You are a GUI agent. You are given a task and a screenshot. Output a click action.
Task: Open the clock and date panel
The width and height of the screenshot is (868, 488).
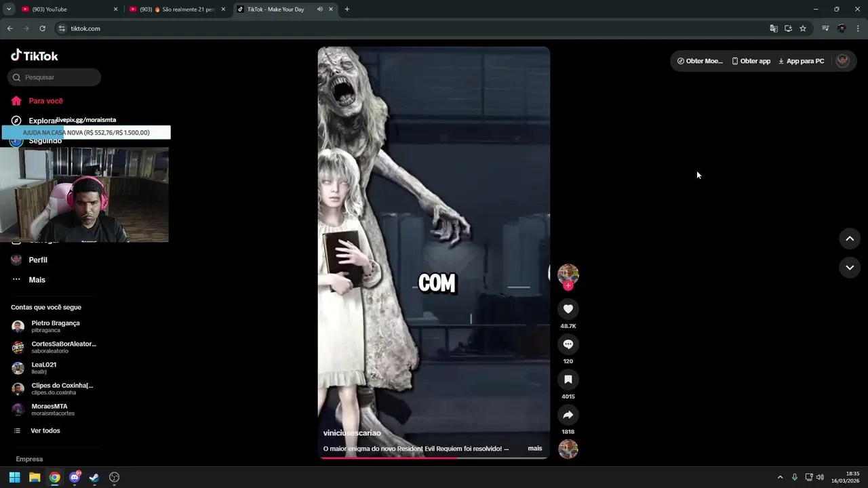tap(846, 477)
